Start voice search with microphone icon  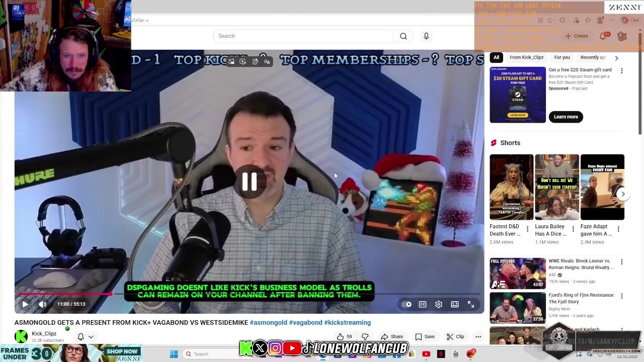point(426,36)
